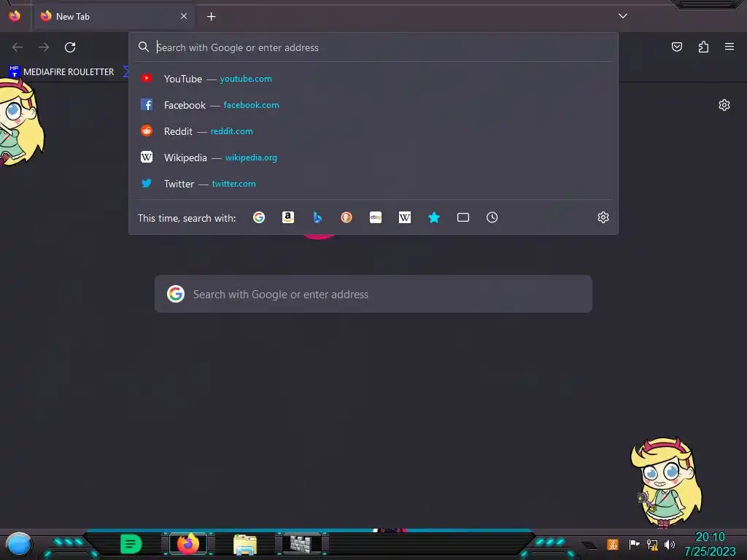Image resolution: width=747 pixels, height=560 pixels.
Task: Open a new tab with plus button
Action: point(211,17)
